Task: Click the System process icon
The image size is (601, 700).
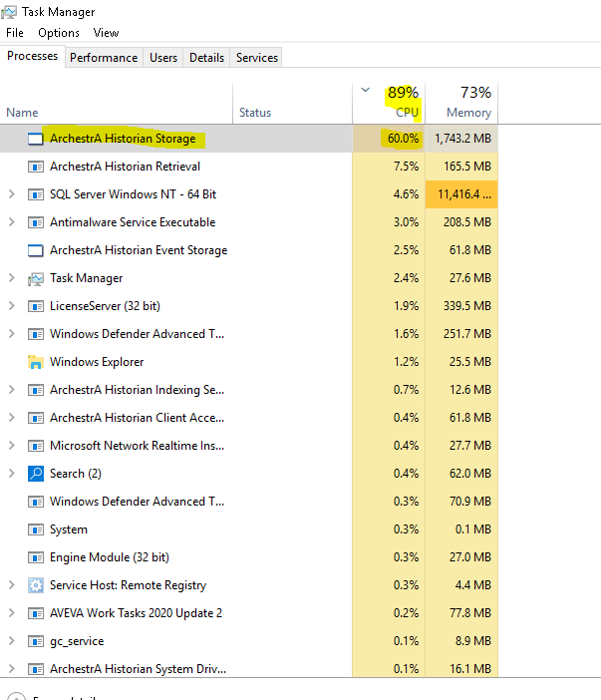Action: point(35,529)
